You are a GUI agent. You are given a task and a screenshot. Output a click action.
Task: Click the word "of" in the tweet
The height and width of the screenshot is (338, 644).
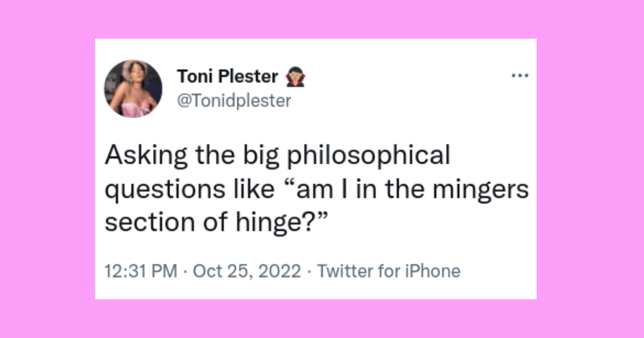point(212,223)
